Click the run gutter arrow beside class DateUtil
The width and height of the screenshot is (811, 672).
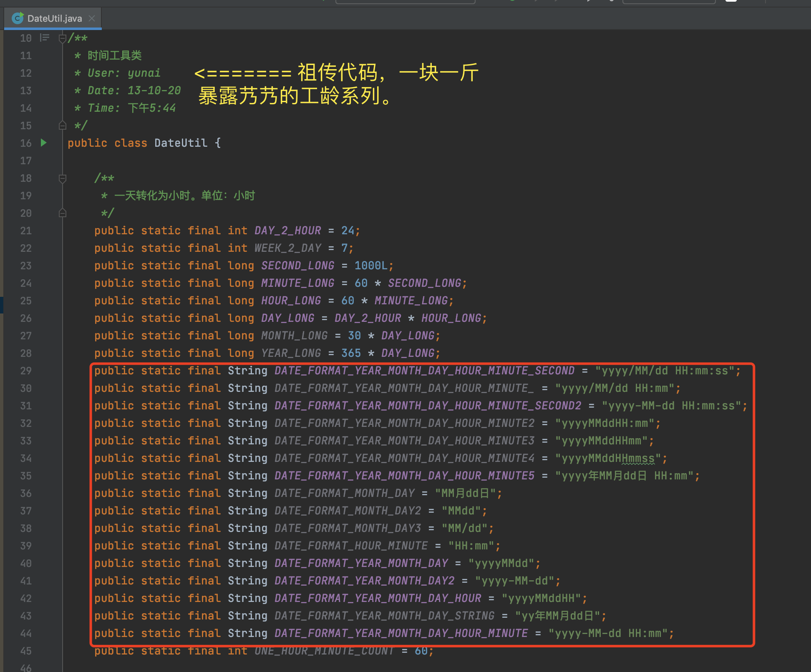(44, 143)
